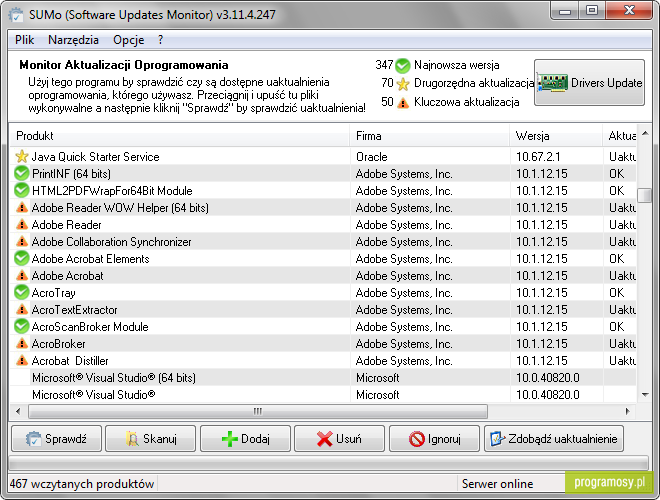This screenshot has height=500, width=660.
Task: Click the horizontal scrollbar left arrow
Action: point(18,412)
